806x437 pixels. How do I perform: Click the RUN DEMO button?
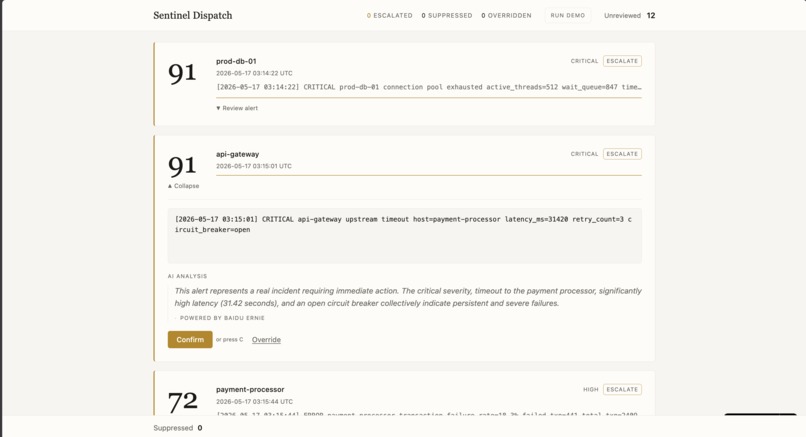567,15
